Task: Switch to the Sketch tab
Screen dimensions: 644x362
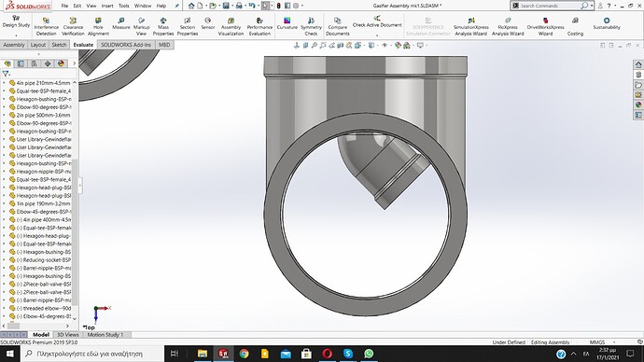Action: click(59, 45)
